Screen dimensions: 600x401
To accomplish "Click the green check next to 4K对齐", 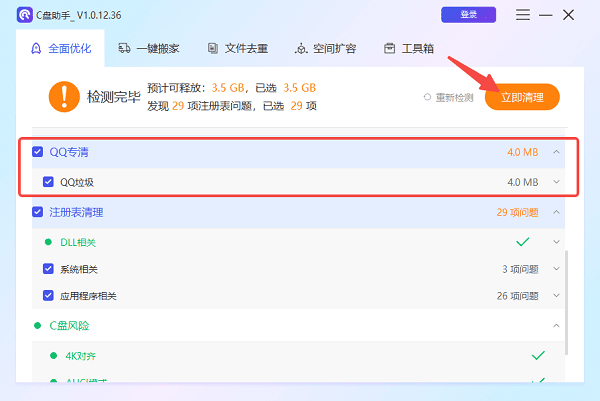I will 538,355.
